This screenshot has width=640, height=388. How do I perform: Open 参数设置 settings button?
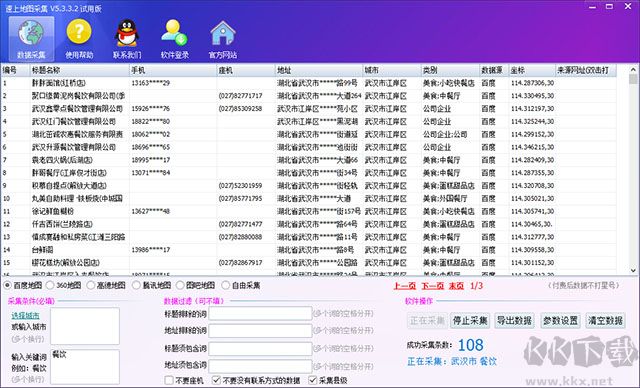(560, 321)
